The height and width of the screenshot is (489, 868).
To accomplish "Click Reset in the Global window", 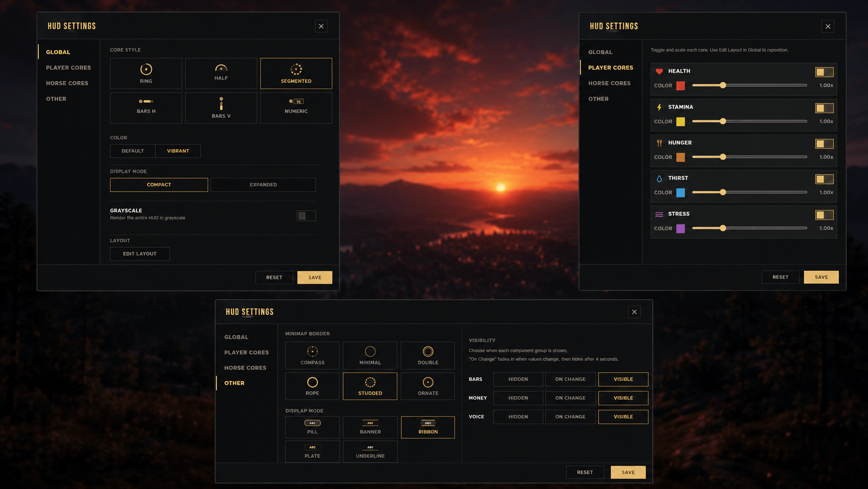I will coord(274,277).
